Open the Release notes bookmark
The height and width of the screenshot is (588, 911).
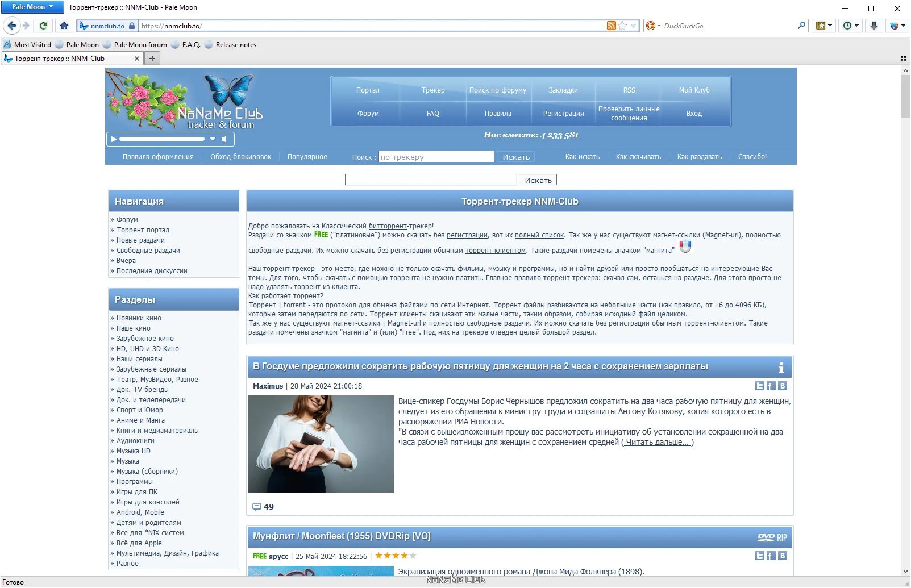[230, 45]
